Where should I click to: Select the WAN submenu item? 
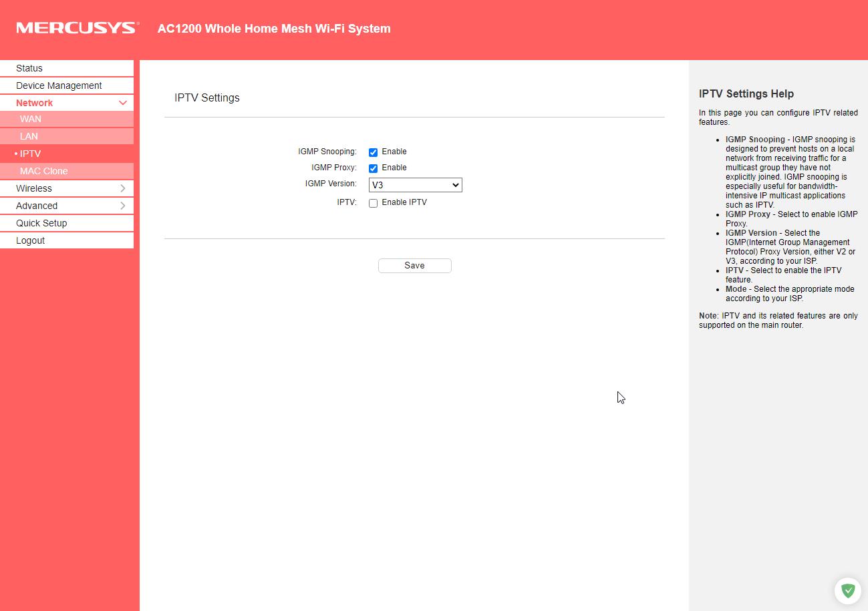click(31, 119)
